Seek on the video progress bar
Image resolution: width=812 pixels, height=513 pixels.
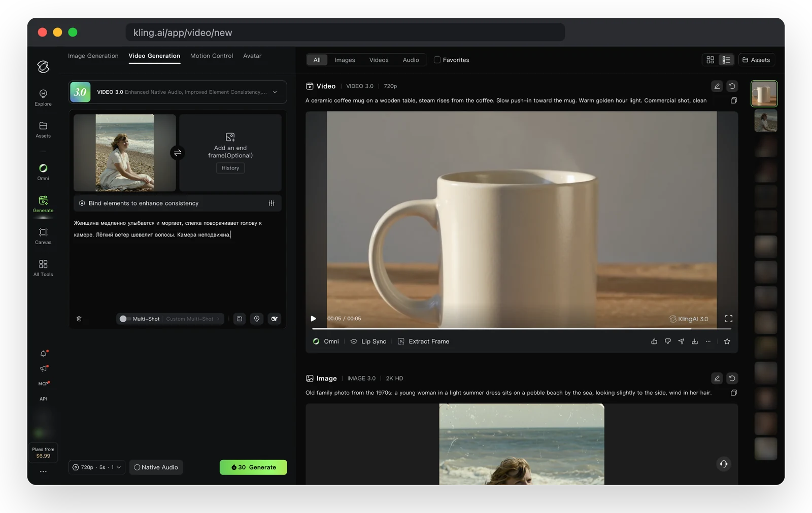click(x=522, y=328)
